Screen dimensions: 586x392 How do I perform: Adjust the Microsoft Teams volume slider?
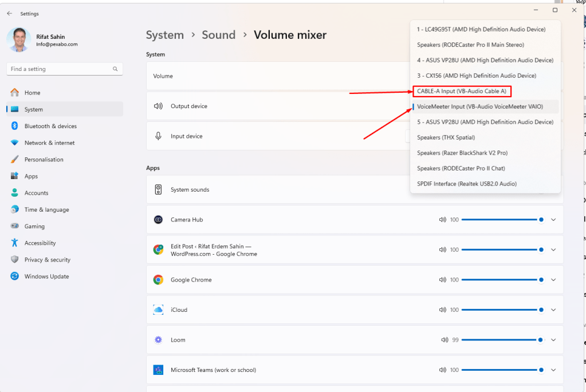click(x=502, y=370)
